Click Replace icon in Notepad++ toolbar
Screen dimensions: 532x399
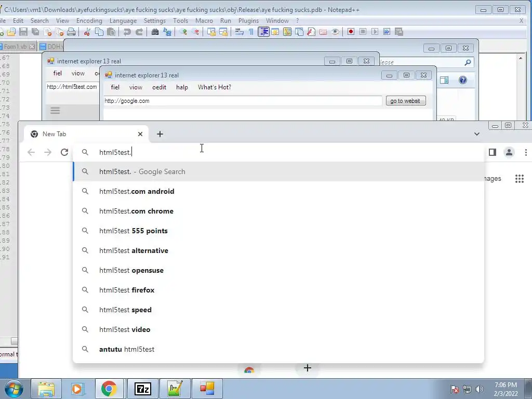167,32
